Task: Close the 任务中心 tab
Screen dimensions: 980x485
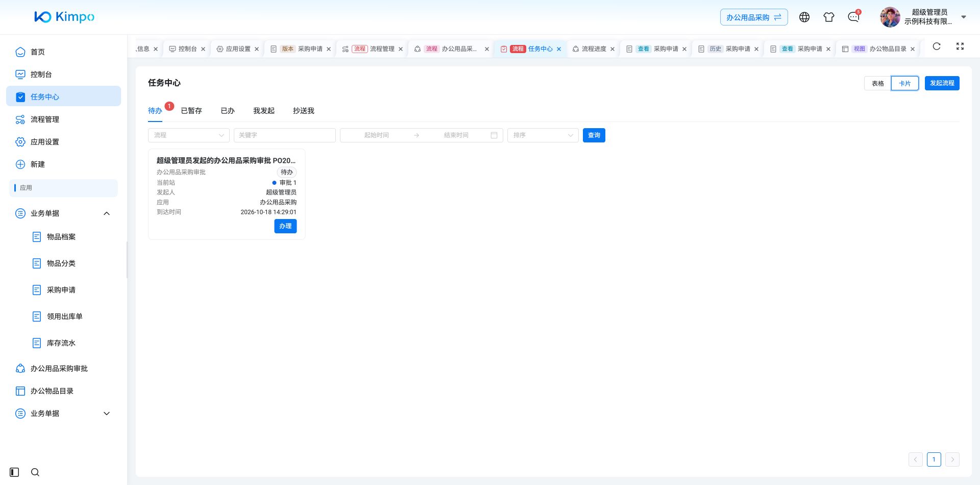Action: coord(559,49)
